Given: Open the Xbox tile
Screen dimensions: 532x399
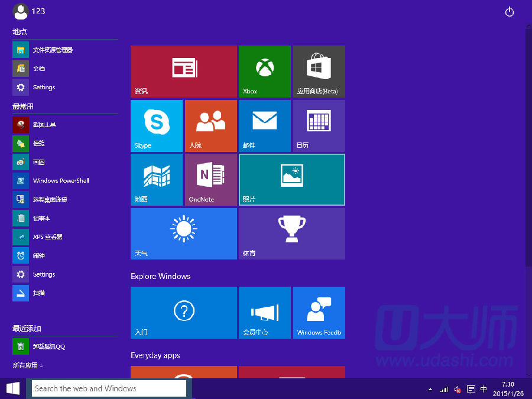Looking at the screenshot, I should [264, 71].
